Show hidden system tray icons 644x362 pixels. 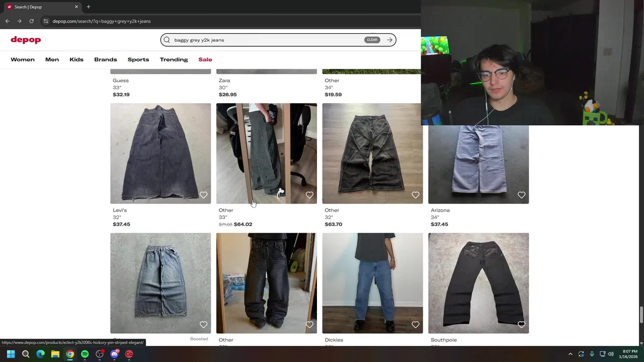[x=570, y=354]
